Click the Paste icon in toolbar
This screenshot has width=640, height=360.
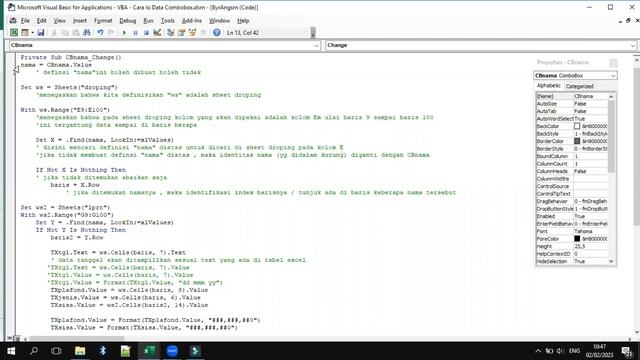(76, 32)
